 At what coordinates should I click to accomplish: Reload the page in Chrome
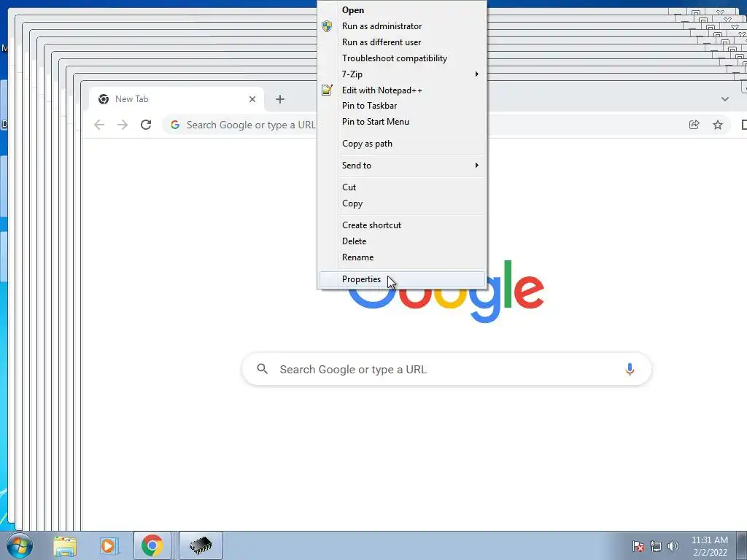pyautogui.click(x=146, y=125)
